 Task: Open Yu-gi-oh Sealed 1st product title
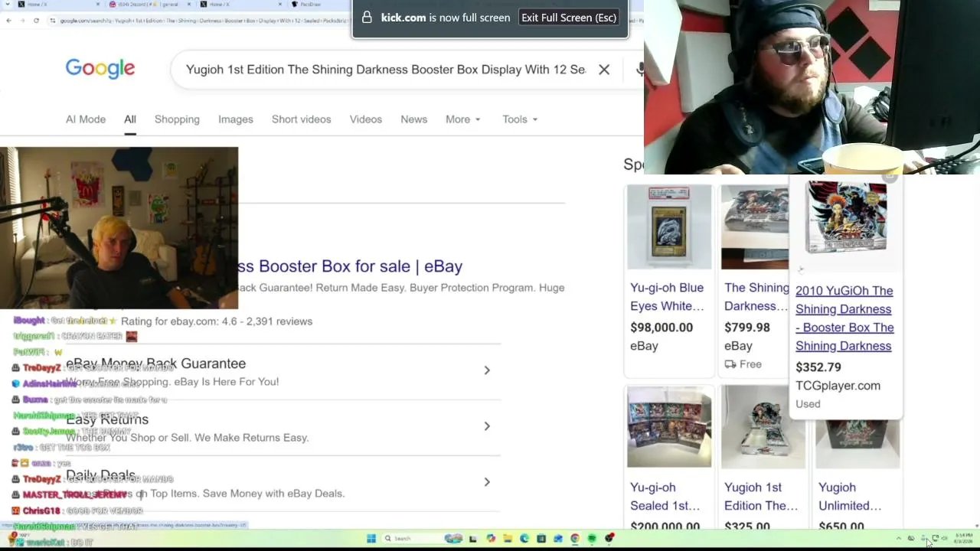tap(665, 497)
